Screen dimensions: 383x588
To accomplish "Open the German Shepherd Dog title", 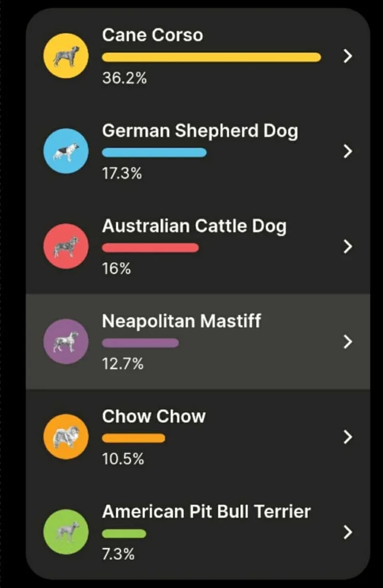I will [200, 131].
